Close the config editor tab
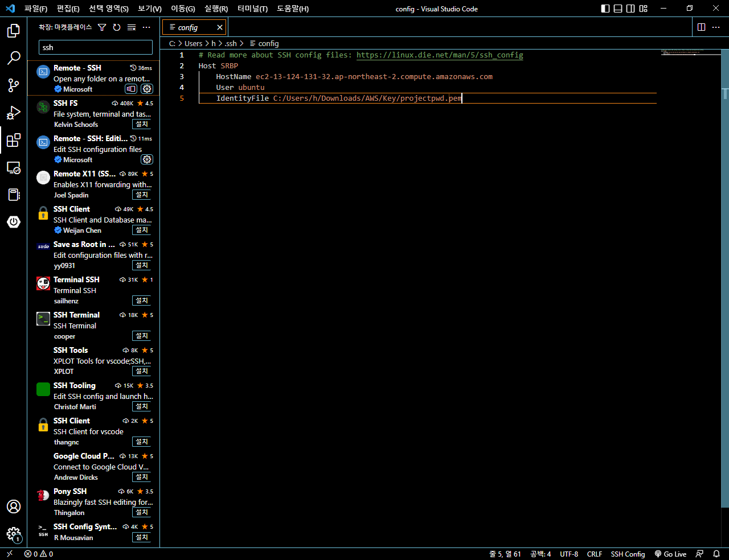Screen dimensions: 729x560 coord(220,27)
